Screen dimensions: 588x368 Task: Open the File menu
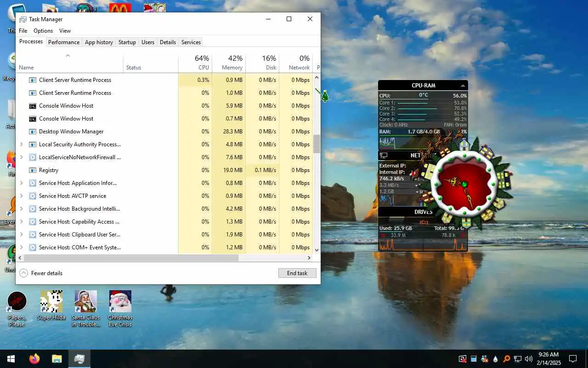[x=23, y=31]
